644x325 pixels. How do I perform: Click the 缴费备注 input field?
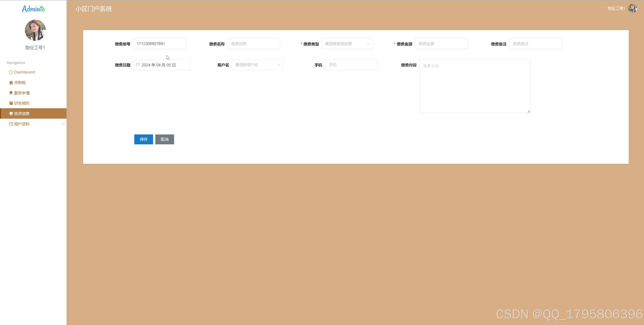click(536, 44)
